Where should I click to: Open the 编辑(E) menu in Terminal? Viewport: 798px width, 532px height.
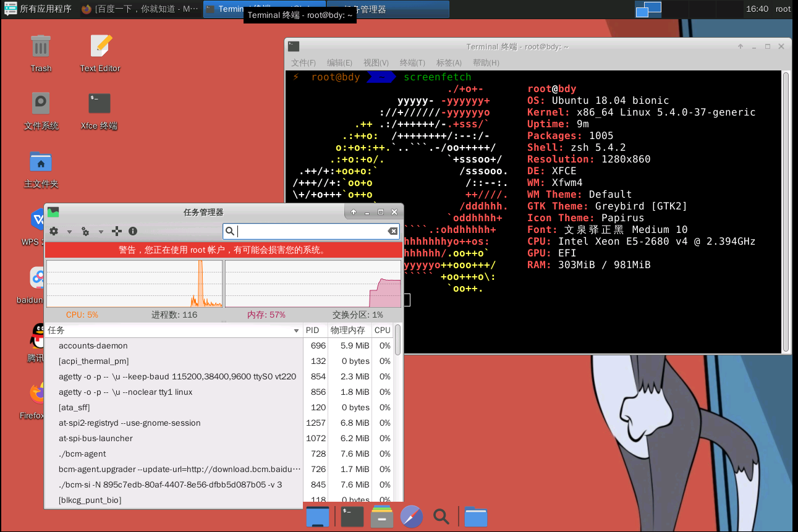coord(339,62)
